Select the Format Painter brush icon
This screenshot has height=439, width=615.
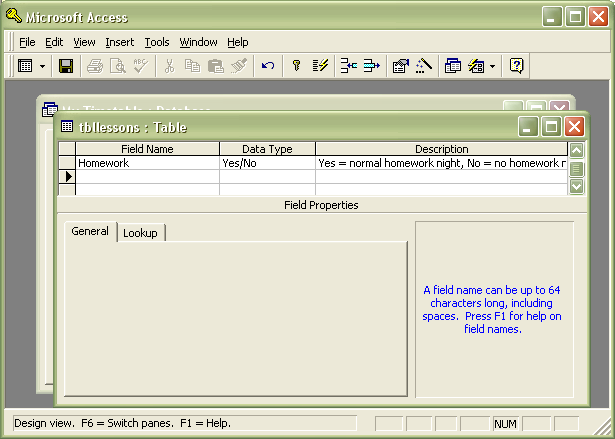tap(238, 66)
